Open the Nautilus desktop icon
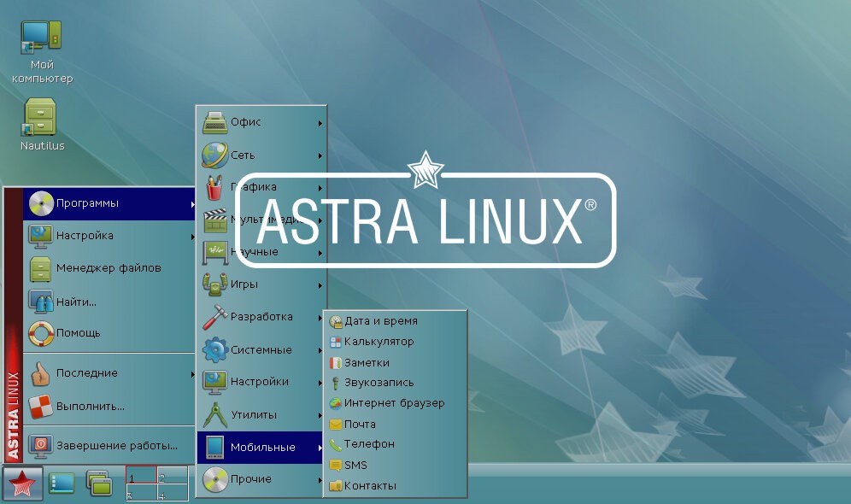Screen dimensions: 851x504 41,125
